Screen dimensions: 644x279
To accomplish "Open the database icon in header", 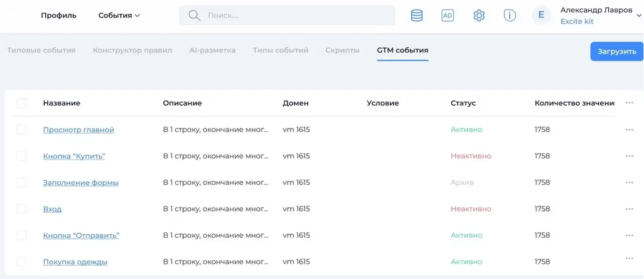I will coord(417,16).
